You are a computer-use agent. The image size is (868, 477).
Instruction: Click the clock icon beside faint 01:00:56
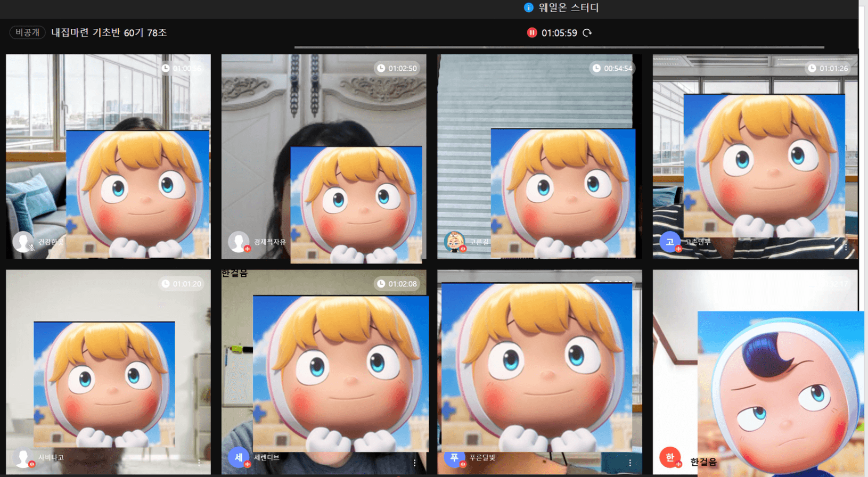coord(166,68)
